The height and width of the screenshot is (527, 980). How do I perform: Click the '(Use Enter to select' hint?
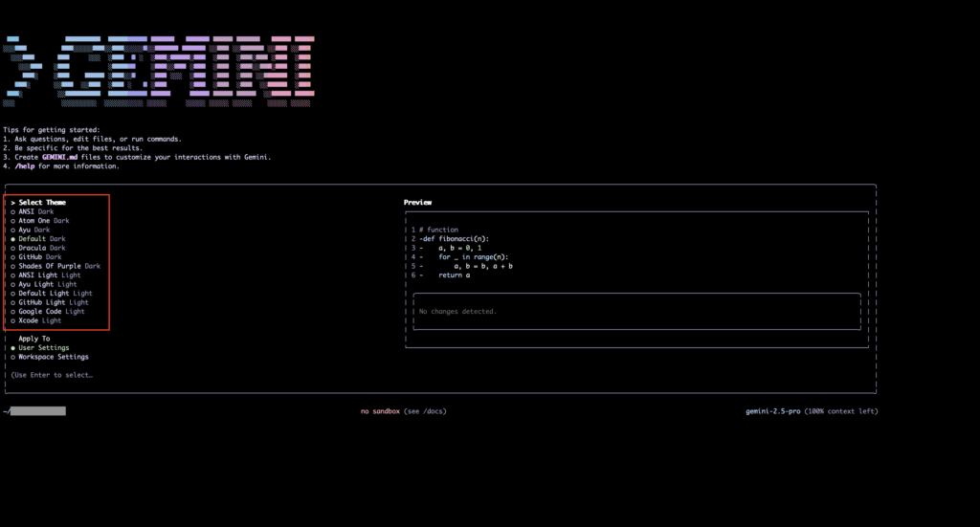(52, 375)
